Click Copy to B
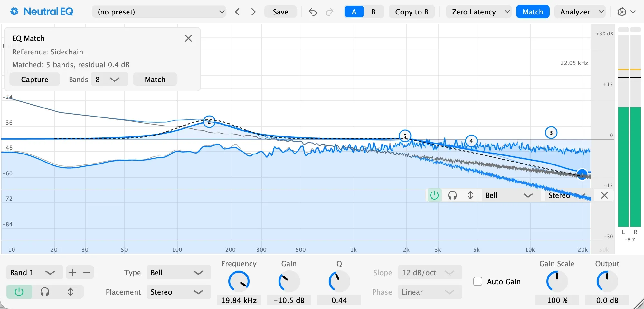644x309 pixels. pyautogui.click(x=412, y=12)
